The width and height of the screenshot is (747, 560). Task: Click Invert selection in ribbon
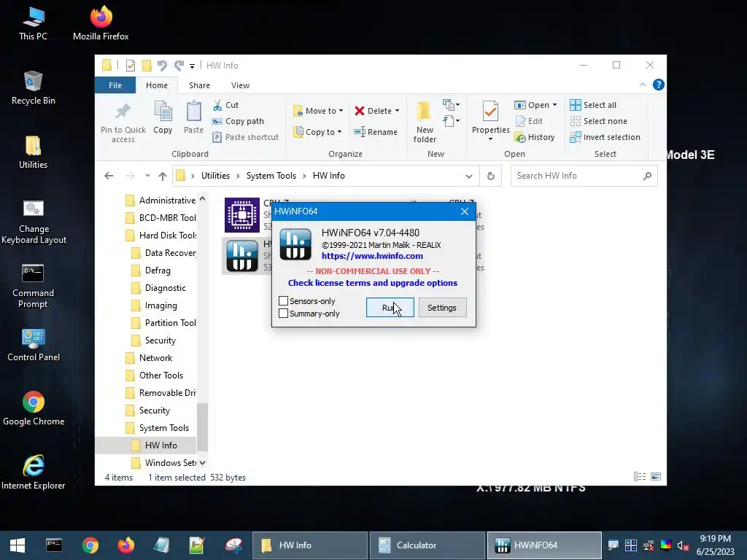605,137
